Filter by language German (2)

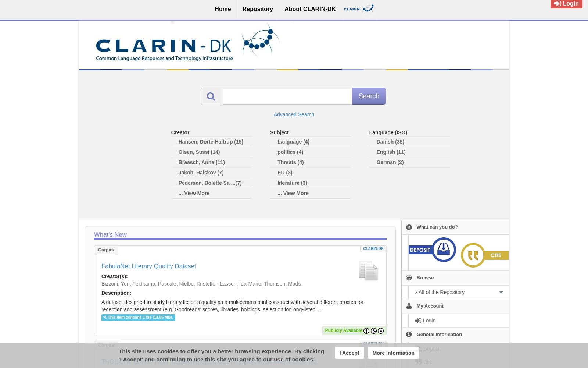pos(390,162)
